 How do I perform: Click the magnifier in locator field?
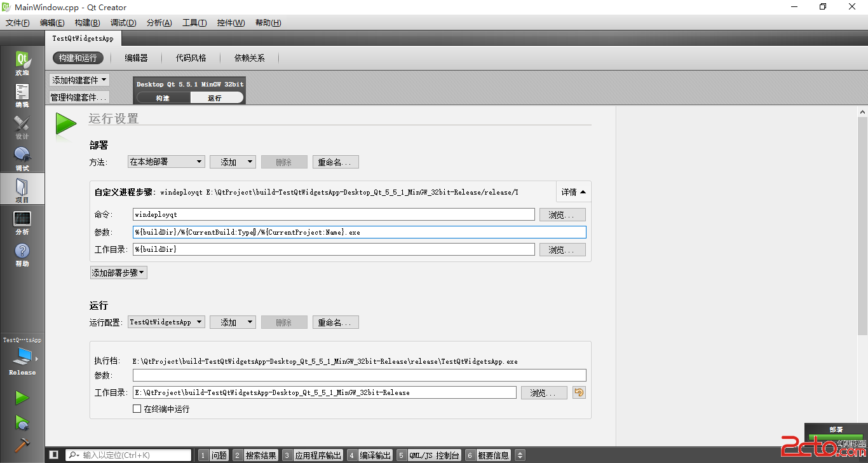point(73,455)
